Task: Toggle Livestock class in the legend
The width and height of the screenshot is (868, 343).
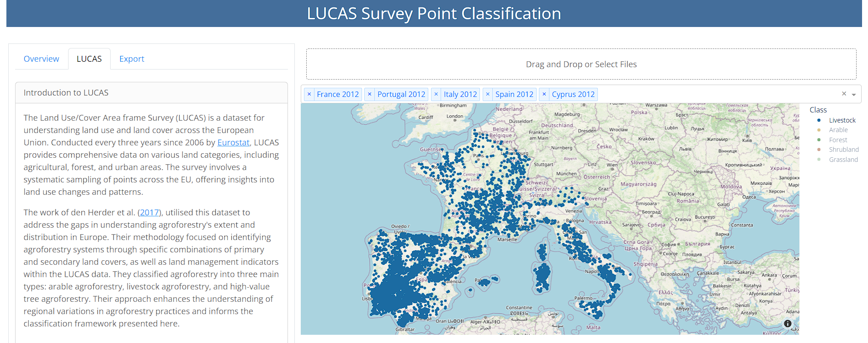Action: 842,120
